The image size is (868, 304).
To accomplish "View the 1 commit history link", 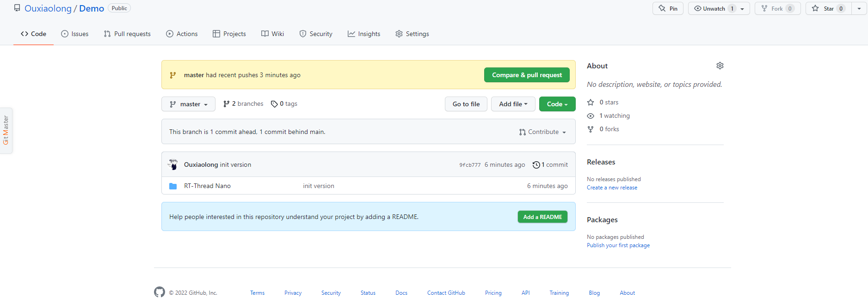I will tap(550, 165).
